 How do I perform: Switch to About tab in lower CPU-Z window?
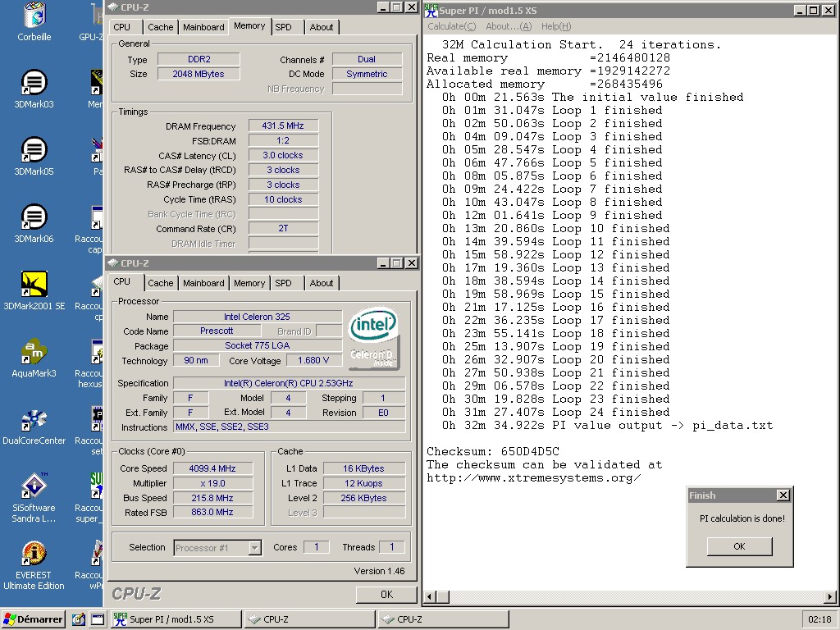[x=322, y=283]
